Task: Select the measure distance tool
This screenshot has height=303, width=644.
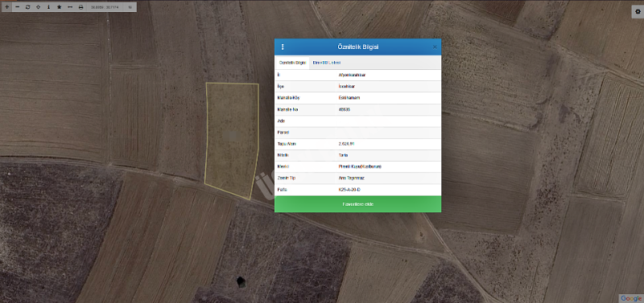Action: click(70, 7)
